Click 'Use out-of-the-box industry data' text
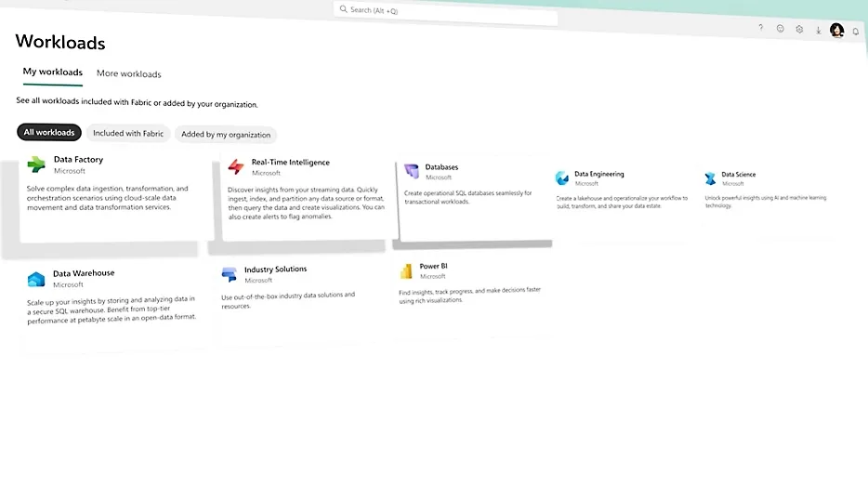 [288, 300]
